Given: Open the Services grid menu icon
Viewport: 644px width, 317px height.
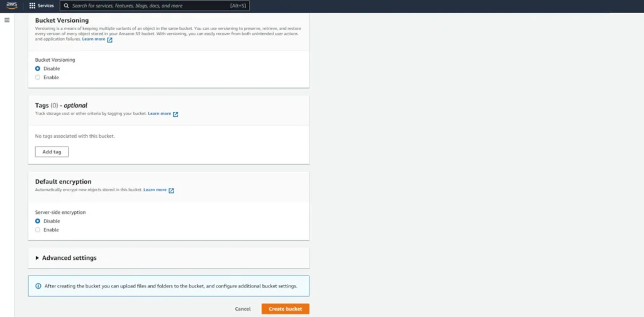Looking at the screenshot, I should (x=32, y=6).
